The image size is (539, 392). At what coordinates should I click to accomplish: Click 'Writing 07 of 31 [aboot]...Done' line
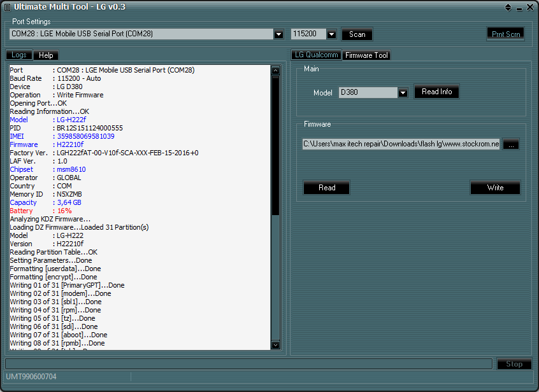point(59,335)
